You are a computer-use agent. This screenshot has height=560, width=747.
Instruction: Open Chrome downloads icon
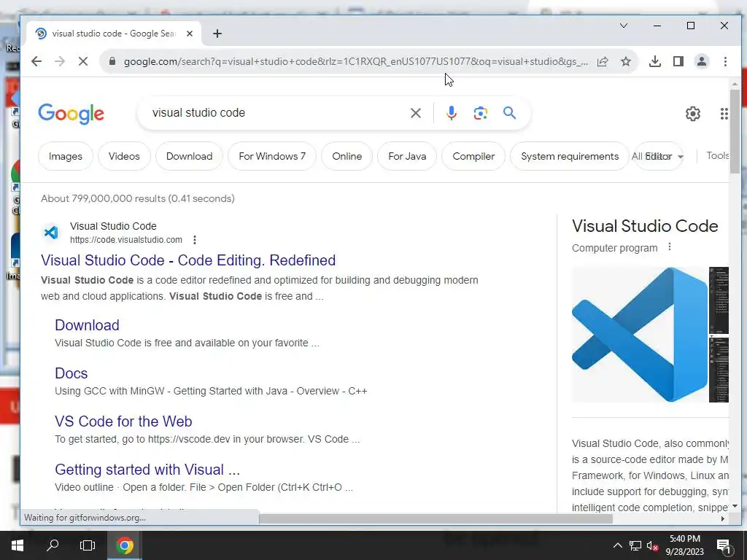655,61
